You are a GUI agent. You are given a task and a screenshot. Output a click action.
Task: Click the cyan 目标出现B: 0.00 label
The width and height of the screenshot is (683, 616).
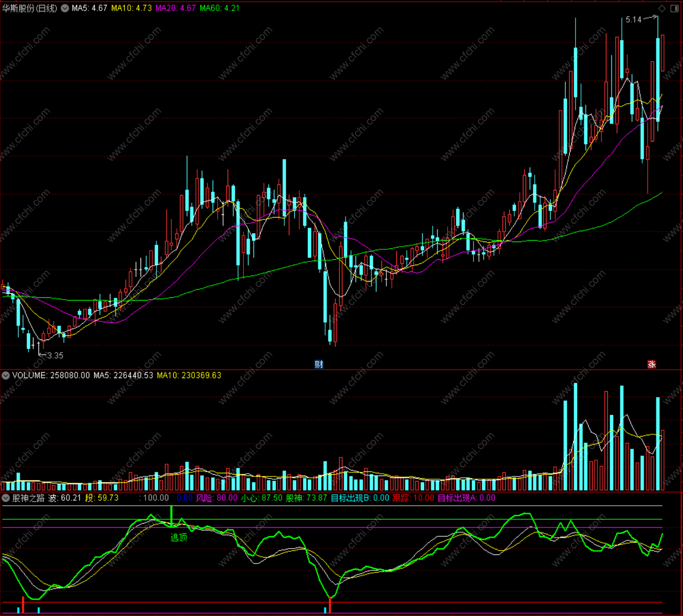tap(360, 498)
